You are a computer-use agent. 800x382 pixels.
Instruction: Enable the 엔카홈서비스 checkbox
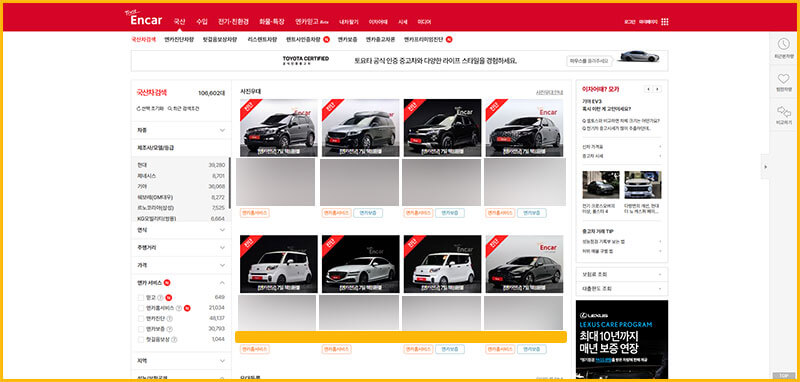pyautogui.click(x=141, y=308)
